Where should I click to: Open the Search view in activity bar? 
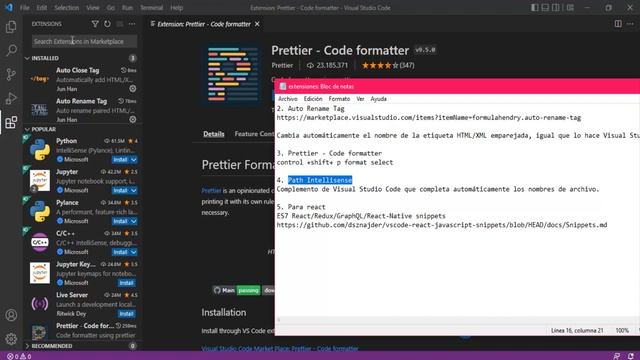point(11,50)
